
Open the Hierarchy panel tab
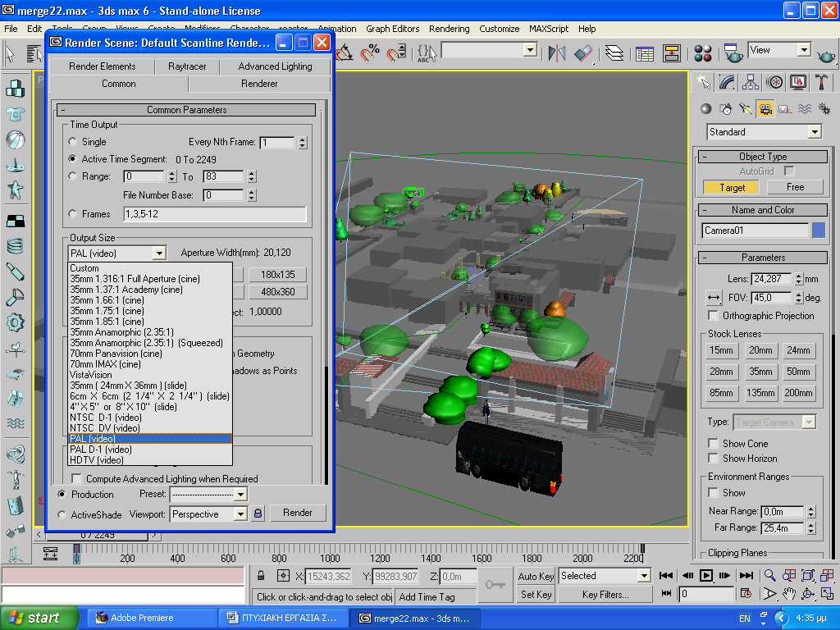751,82
